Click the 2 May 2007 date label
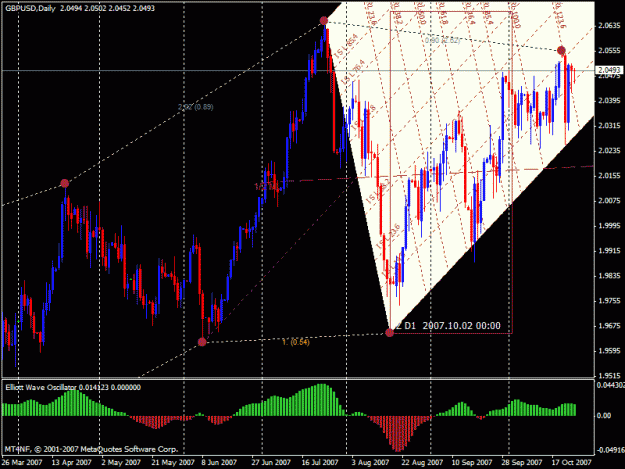Screen dimensions: 625x469 [121, 463]
